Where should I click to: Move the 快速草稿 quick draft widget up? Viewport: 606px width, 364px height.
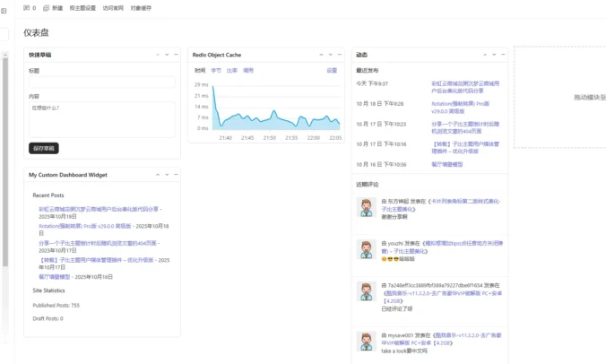[x=158, y=55]
